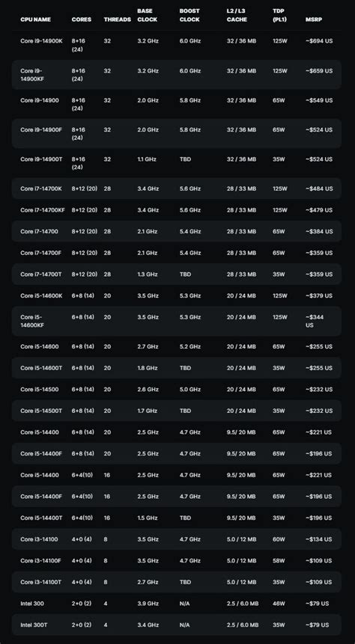Image resolution: width=355 pixels, height=644 pixels.
Task: Click the BOOST CLOCK column header
Action: click(189, 15)
